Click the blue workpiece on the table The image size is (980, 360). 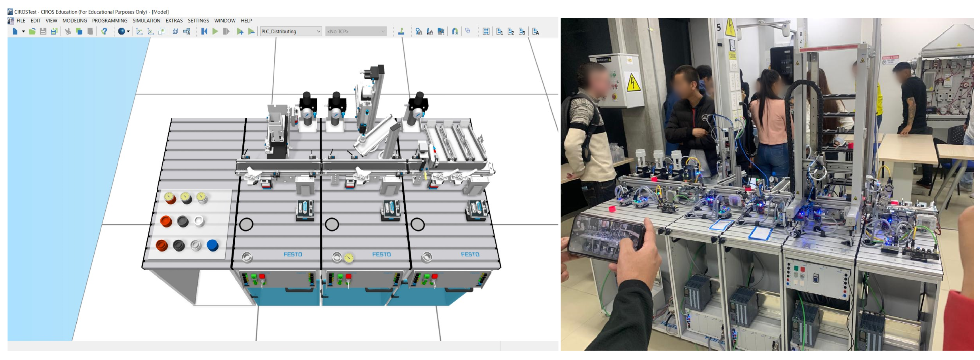click(213, 245)
